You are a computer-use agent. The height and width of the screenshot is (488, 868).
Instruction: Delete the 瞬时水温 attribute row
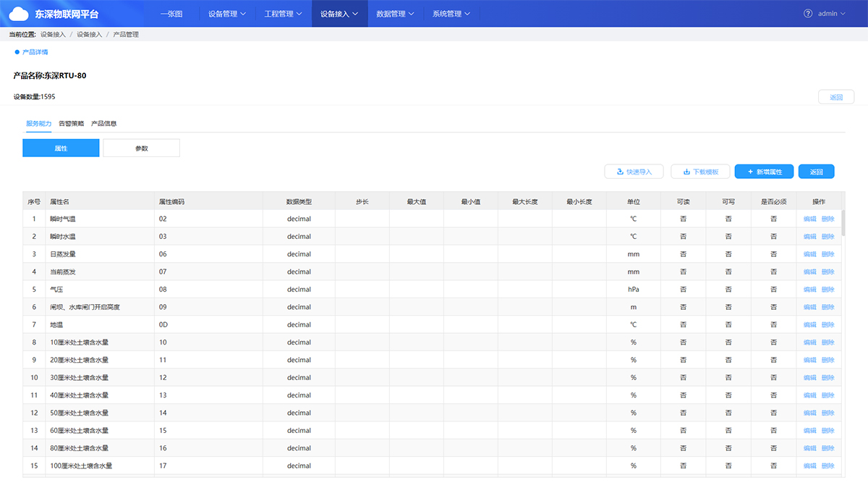tap(827, 236)
